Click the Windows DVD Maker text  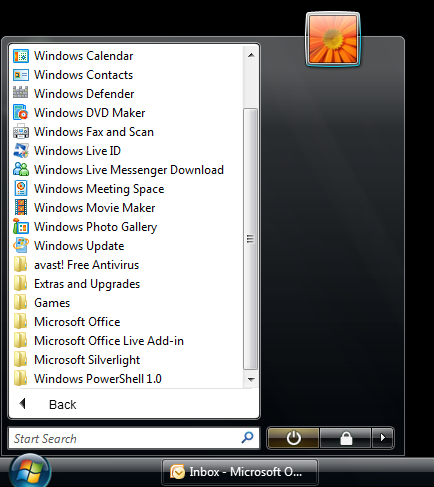(x=90, y=113)
